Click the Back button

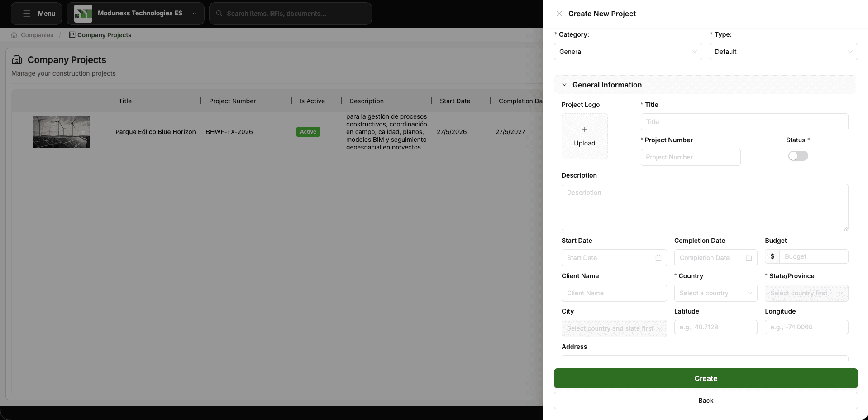pos(706,401)
